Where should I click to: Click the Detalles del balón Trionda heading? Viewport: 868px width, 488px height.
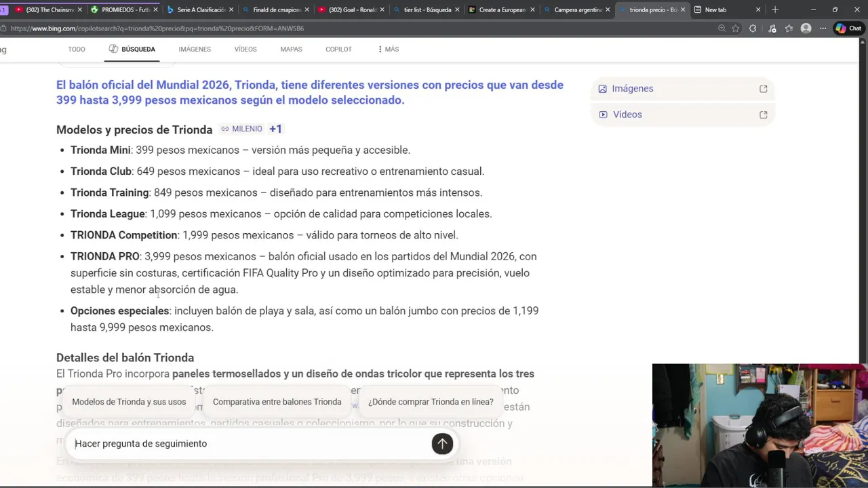click(x=125, y=358)
